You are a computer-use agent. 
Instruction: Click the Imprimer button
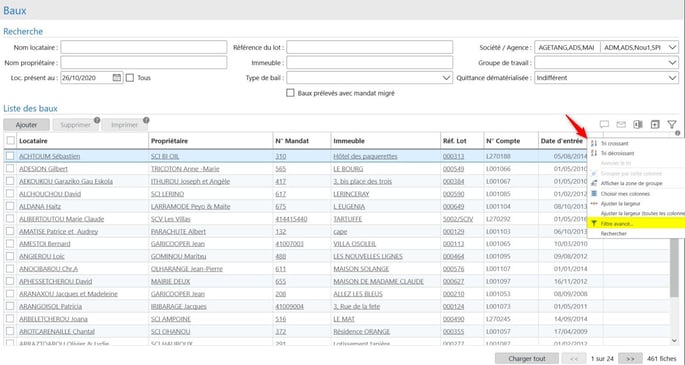(124, 125)
